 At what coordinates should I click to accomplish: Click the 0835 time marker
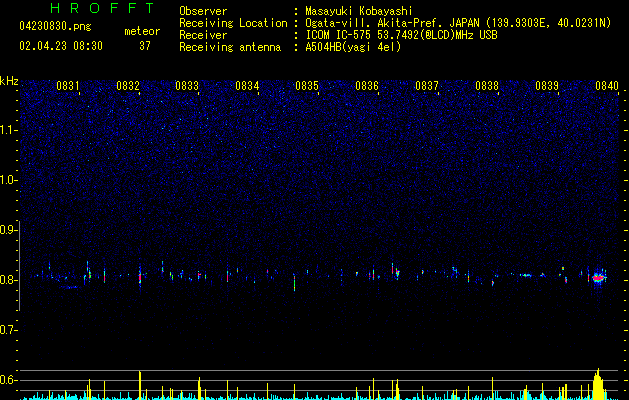point(307,86)
